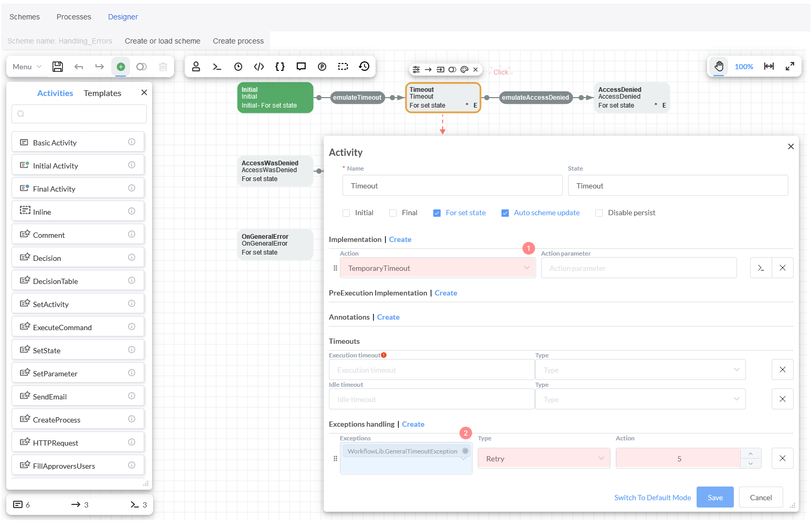This screenshot has height=528, width=812.
Task: Open the TemporaryTimeout Action dropdown
Action: click(x=438, y=268)
